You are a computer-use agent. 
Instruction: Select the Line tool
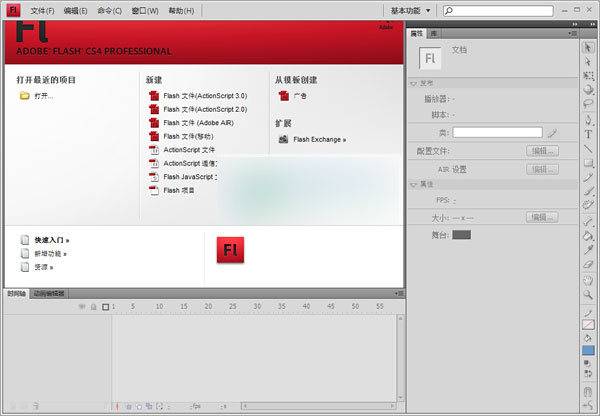[x=589, y=148]
